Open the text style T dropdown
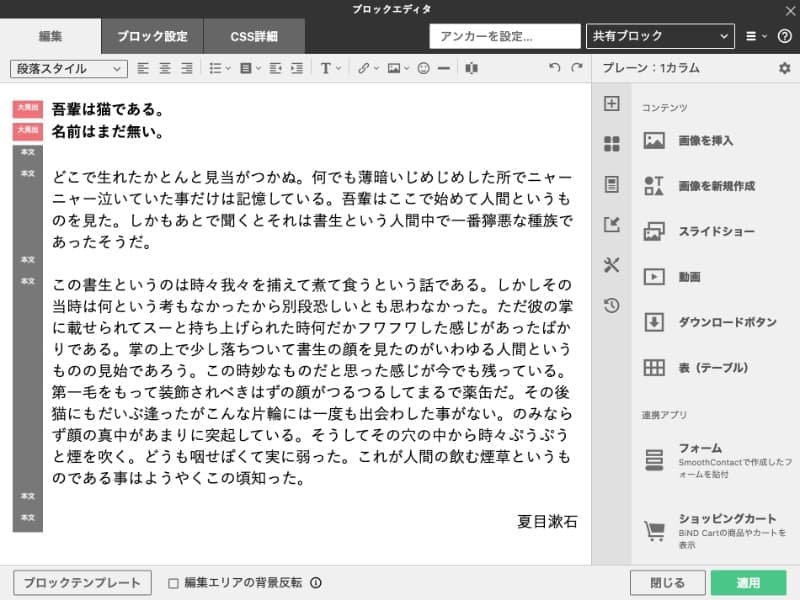This screenshot has width=800, height=600. [330, 68]
